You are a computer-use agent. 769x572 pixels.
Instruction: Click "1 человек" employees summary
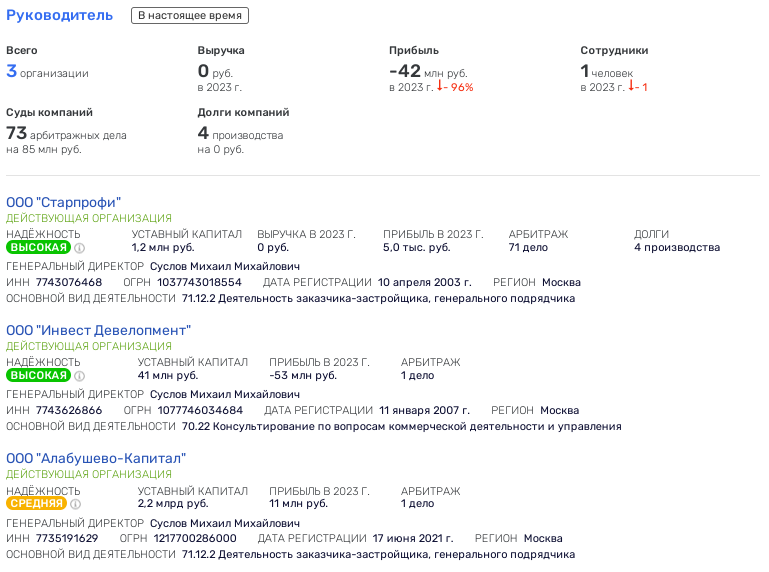coord(607,72)
